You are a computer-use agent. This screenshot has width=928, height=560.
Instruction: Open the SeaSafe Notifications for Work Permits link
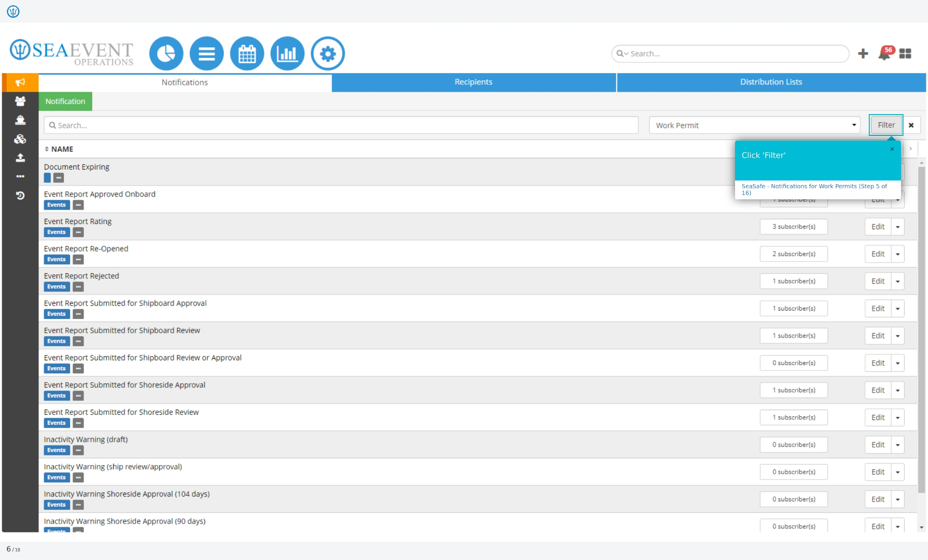click(x=814, y=189)
